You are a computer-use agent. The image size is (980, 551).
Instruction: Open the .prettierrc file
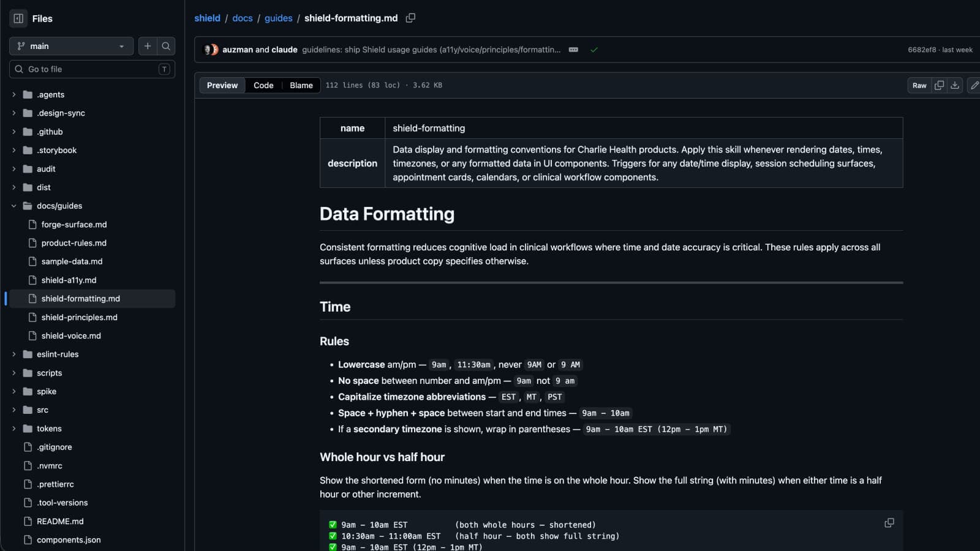point(55,484)
